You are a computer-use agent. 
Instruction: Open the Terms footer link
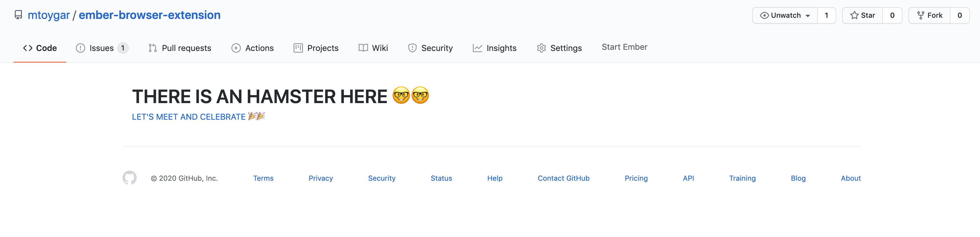point(263,178)
